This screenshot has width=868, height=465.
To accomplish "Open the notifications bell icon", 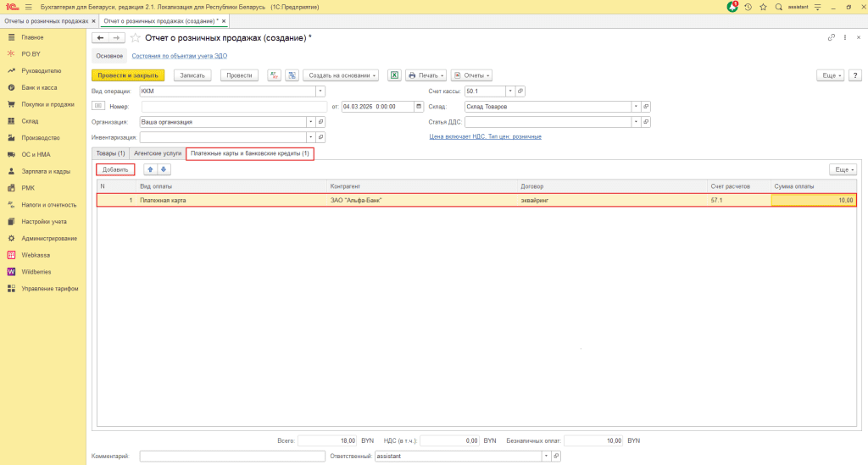I will 732,7.
